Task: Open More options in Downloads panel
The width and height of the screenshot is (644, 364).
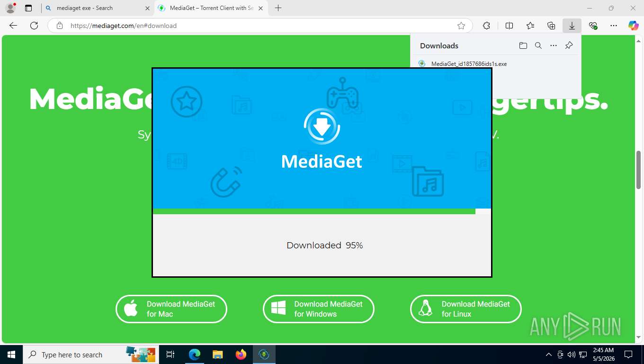Action: pyautogui.click(x=554, y=45)
